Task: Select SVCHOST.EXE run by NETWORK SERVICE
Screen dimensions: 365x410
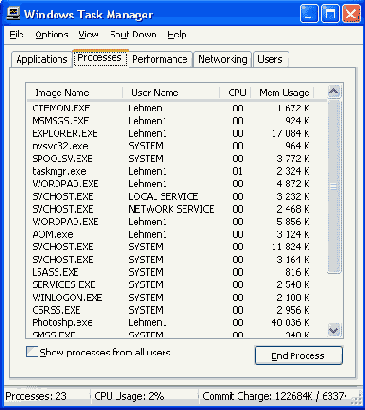Action: 177,209
